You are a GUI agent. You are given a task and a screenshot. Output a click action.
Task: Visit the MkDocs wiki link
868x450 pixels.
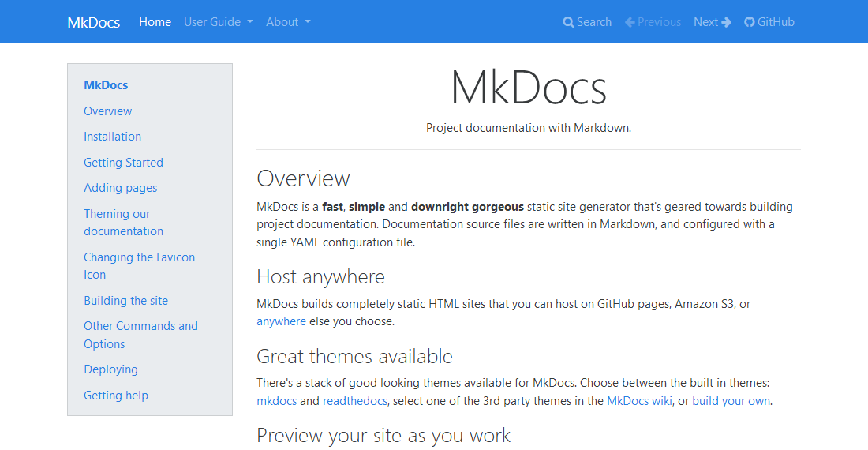pos(639,401)
